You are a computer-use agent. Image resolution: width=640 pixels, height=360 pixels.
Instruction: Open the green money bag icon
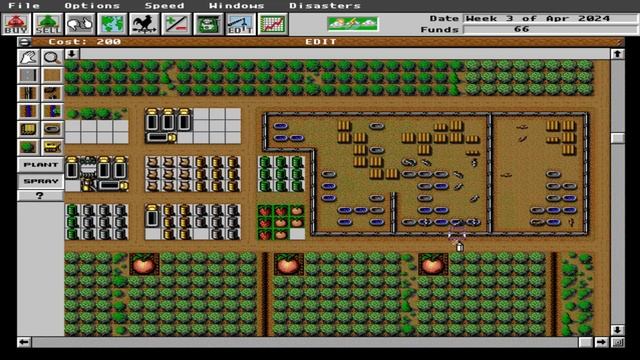(209, 24)
